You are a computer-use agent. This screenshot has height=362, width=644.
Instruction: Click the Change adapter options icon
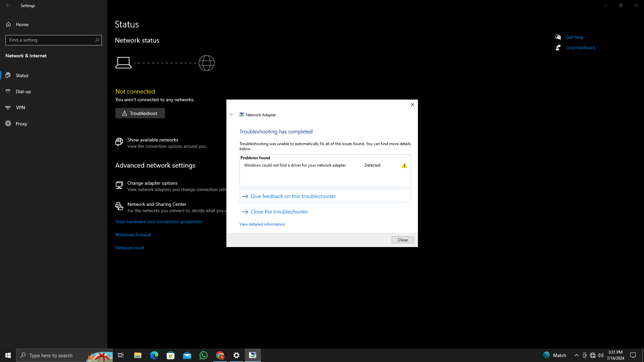119,185
